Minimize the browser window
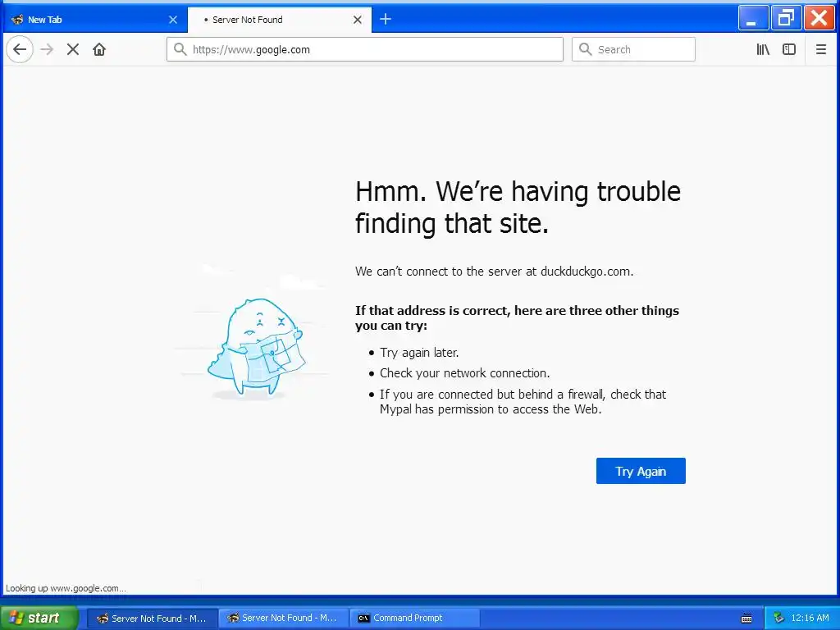840x630 pixels. [753, 18]
